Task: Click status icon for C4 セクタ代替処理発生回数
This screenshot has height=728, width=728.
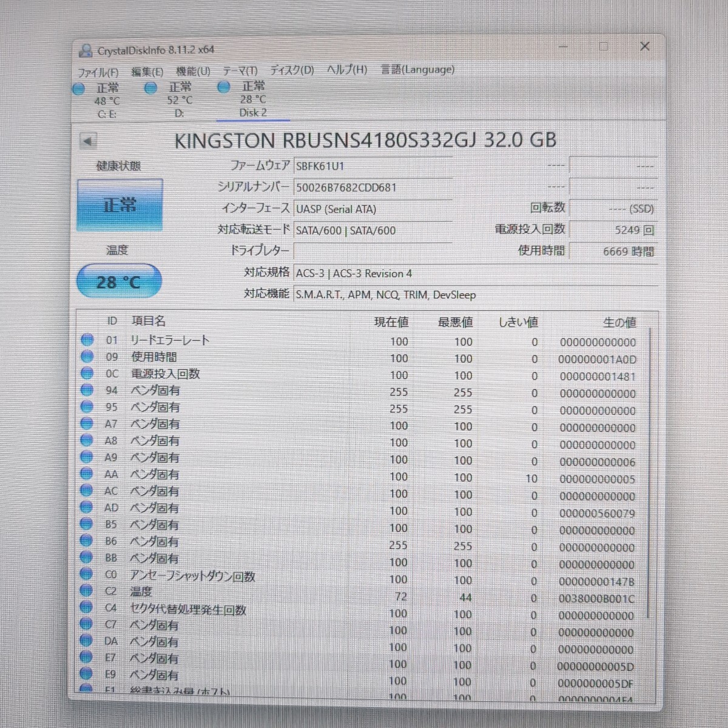Action: click(86, 607)
